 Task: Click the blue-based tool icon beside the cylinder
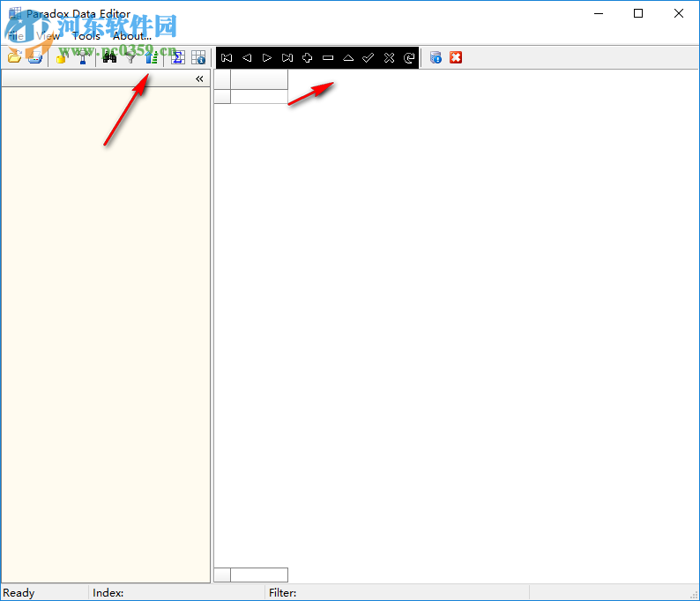pos(83,57)
